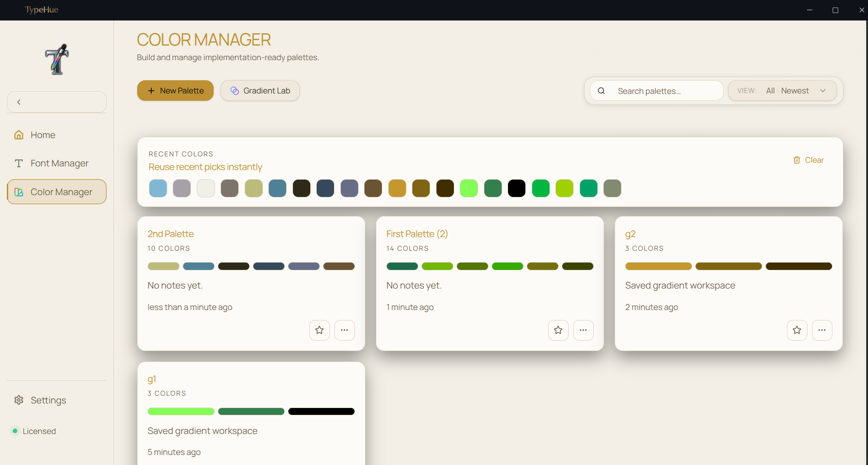
Task: Pick the sage gray-green recent color
Action: click(x=612, y=188)
